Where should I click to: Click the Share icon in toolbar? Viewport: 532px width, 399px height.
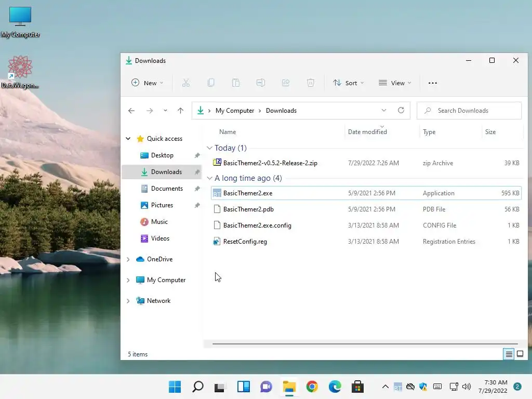(x=286, y=83)
